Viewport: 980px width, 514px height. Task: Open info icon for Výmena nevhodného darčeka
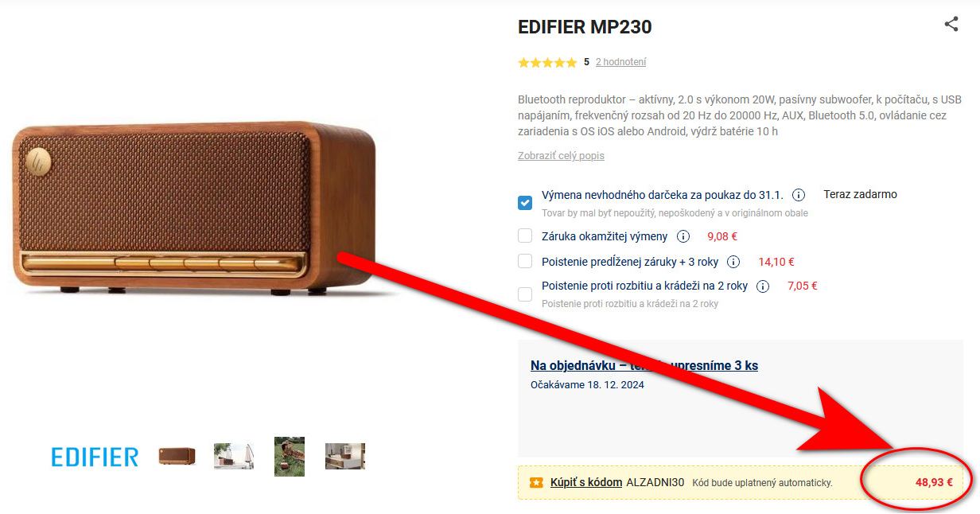coord(799,195)
